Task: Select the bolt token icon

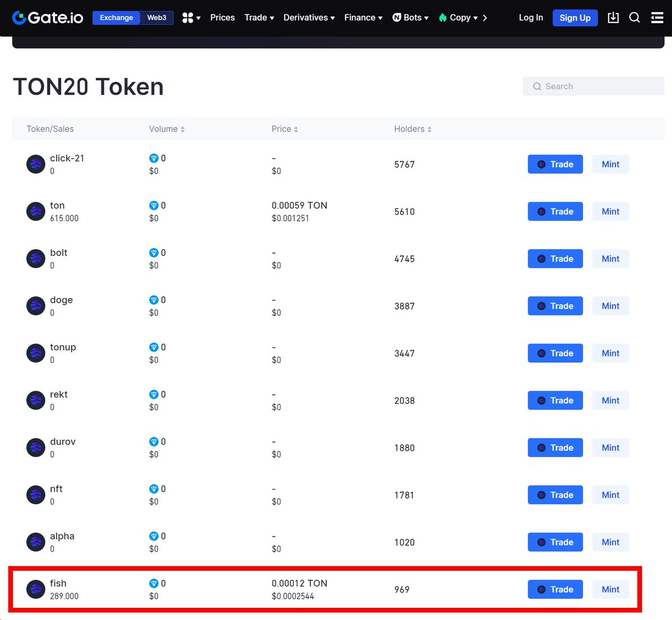Action: coord(36,259)
